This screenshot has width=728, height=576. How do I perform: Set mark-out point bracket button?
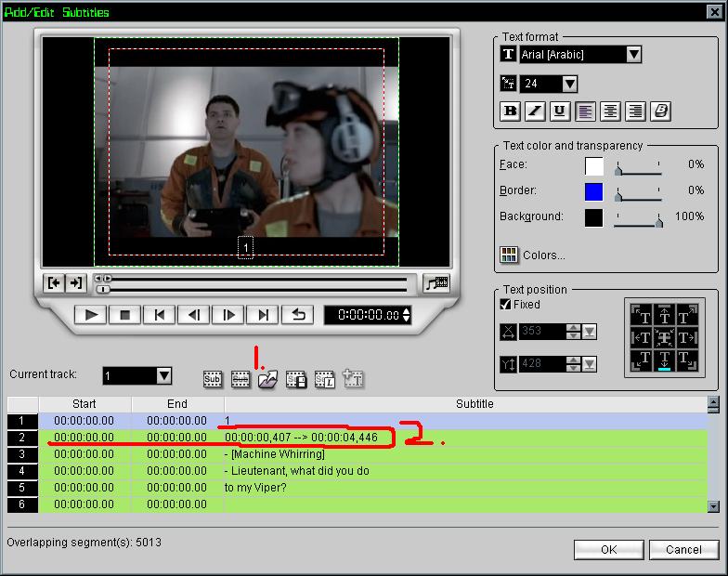75,282
